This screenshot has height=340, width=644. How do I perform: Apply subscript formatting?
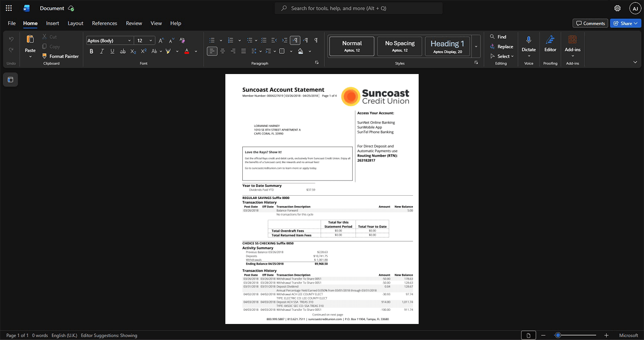pyautogui.click(x=133, y=51)
